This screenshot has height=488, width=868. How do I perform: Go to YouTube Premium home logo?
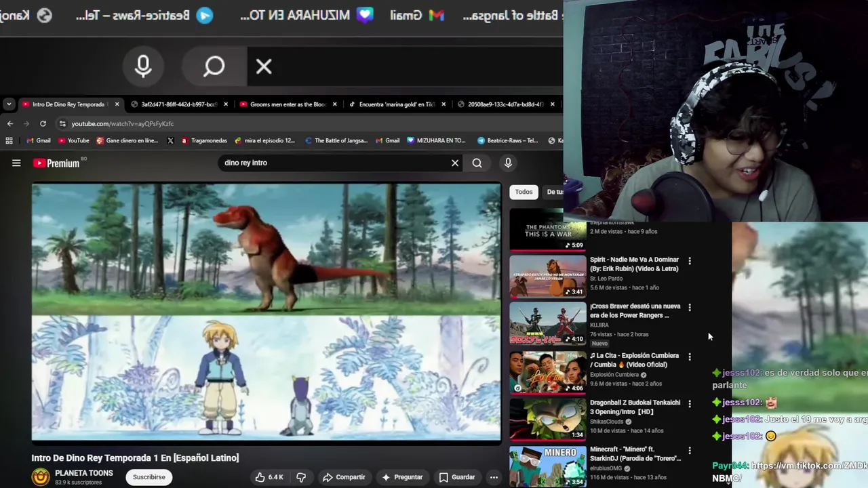pos(56,163)
